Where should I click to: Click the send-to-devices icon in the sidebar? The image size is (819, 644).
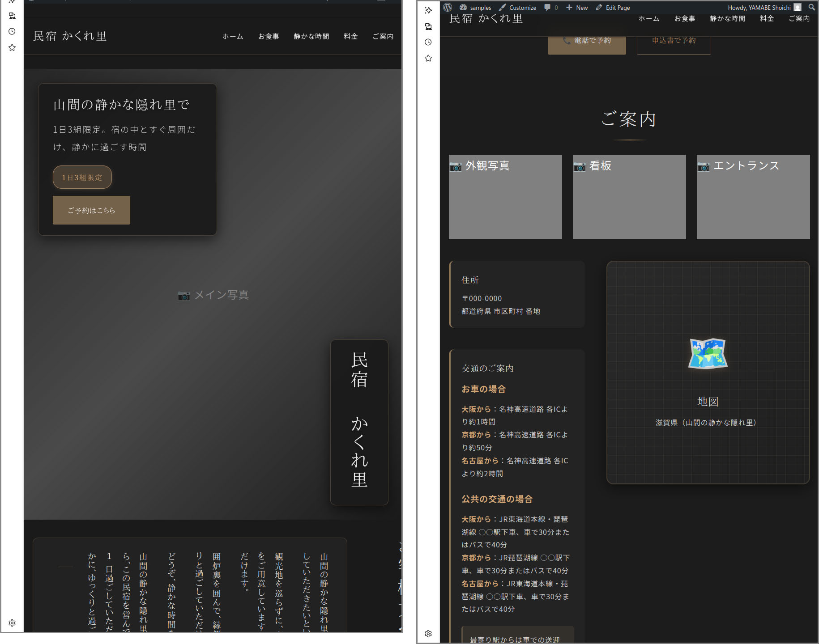coord(428,26)
